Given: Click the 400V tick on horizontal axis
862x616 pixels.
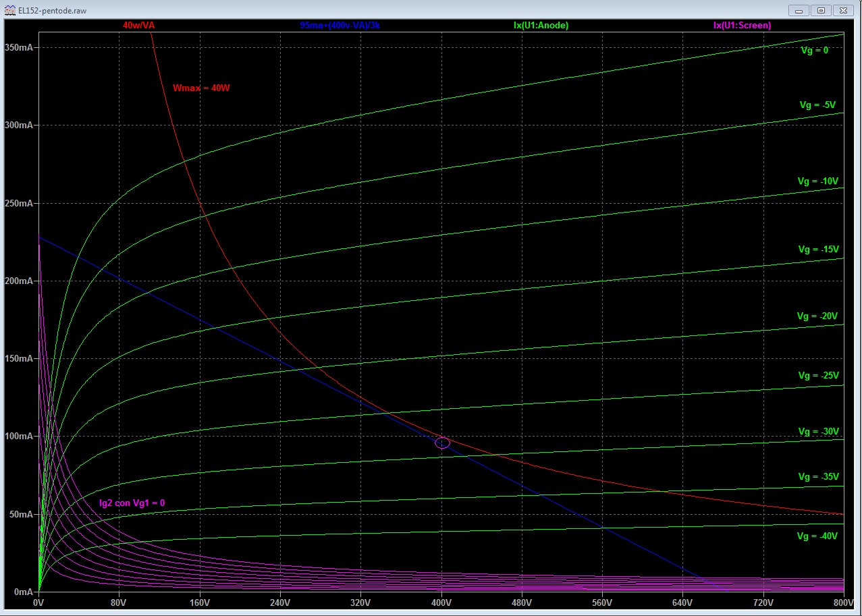Looking at the screenshot, I should [441, 602].
